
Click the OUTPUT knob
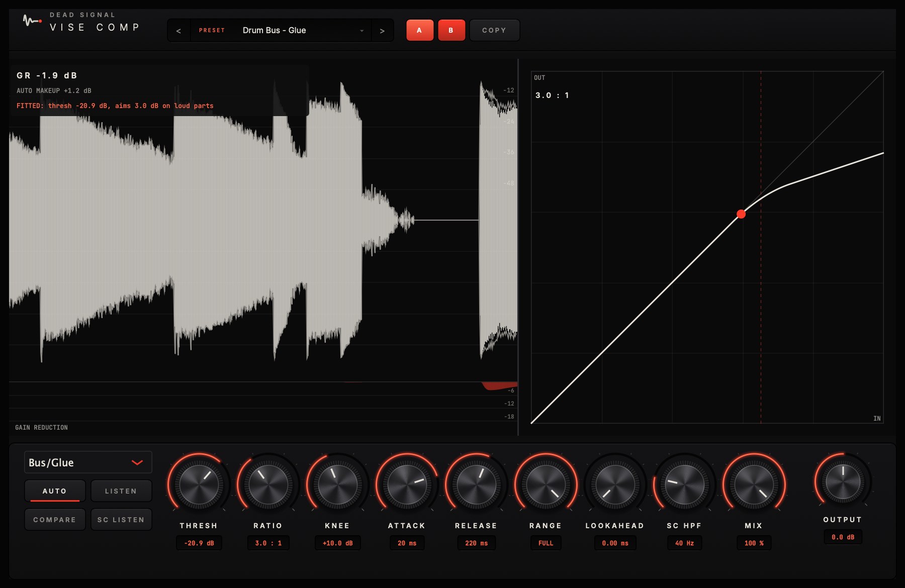pyautogui.click(x=843, y=481)
